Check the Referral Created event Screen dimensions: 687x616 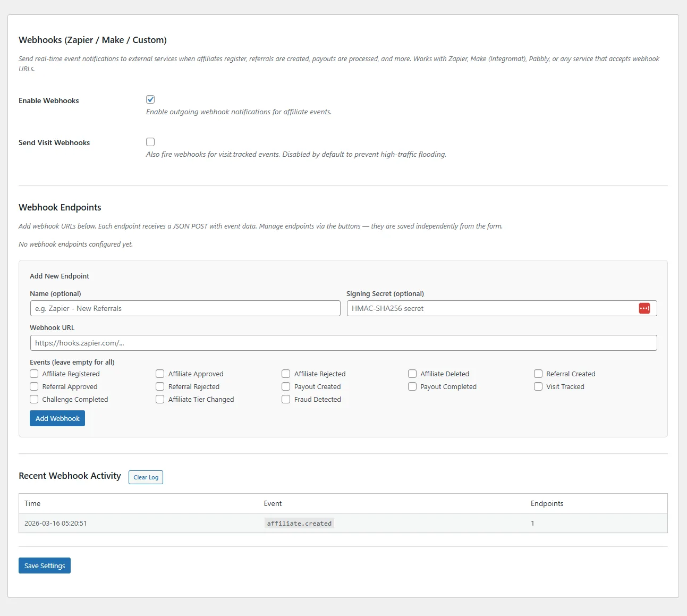point(538,374)
